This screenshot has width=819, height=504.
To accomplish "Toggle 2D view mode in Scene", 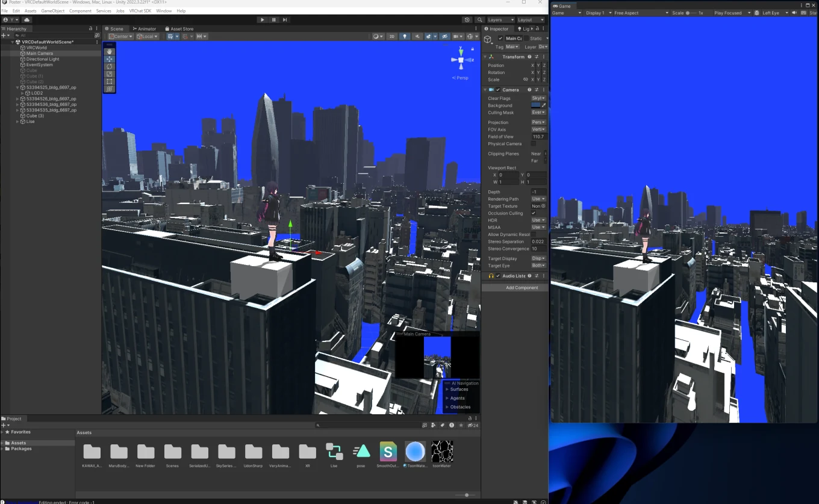I will (392, 37).
